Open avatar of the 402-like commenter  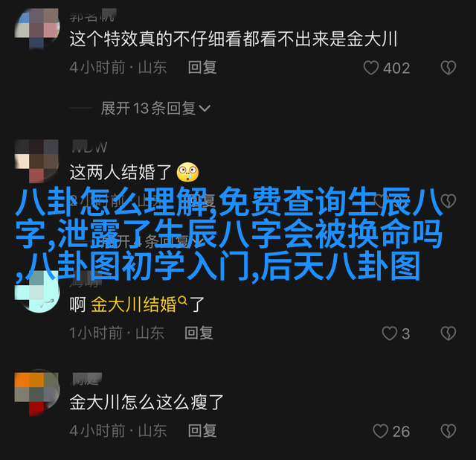[x=36, y=28]
